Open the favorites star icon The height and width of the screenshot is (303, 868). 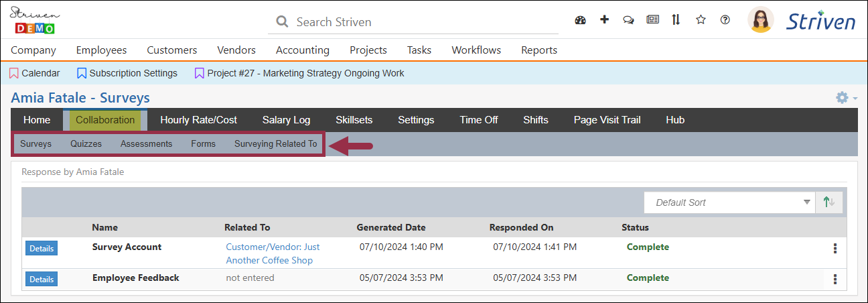pyautogui.click(x=701, y=19)
